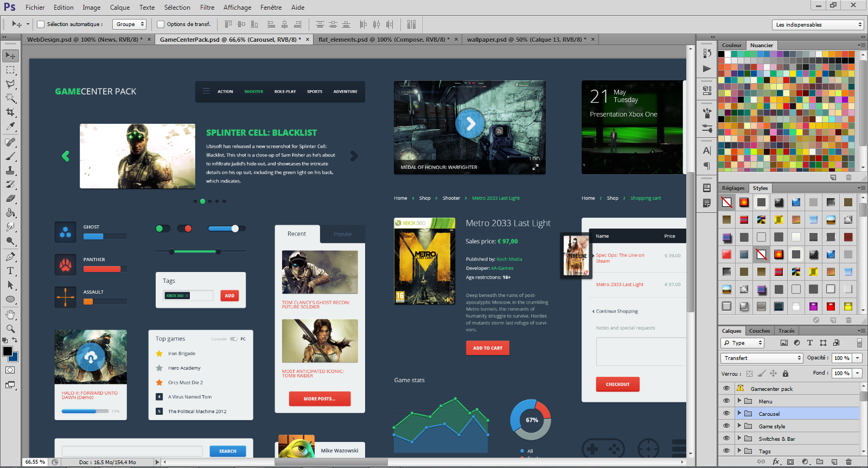
Task: Open Fond slider dropdown arrow
Action: 858,373
